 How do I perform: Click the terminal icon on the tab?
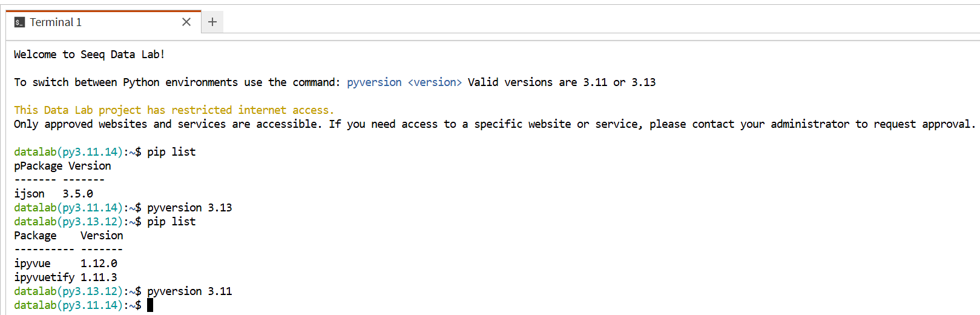point(19,22)
